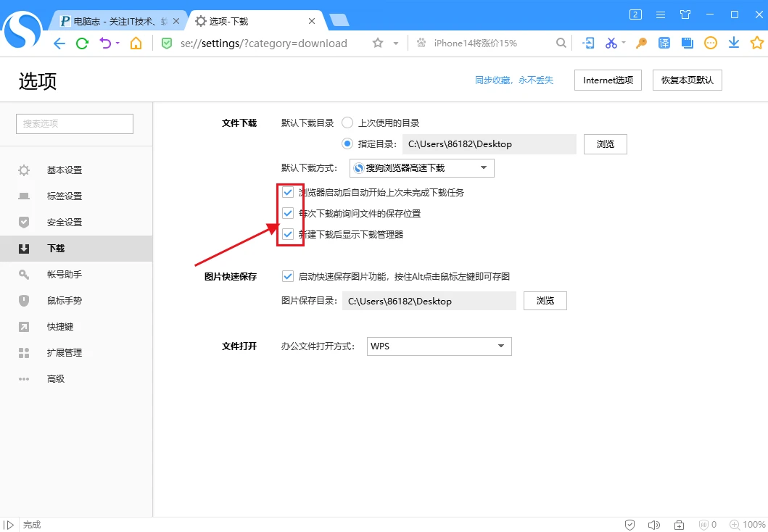
Task: Open the home page icon
Action: 136,43
